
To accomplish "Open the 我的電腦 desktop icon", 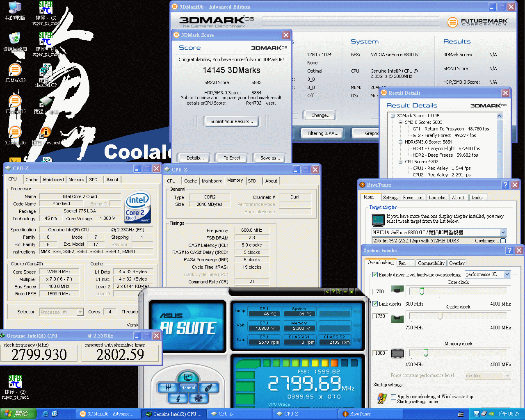I will tap(15, 11).
